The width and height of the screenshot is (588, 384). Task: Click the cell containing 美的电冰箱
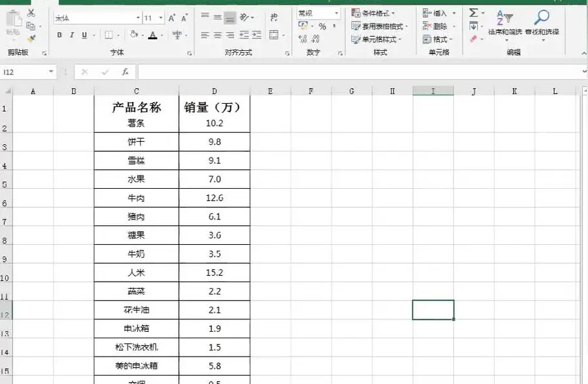pyautogui.click(x=137, y=366)
